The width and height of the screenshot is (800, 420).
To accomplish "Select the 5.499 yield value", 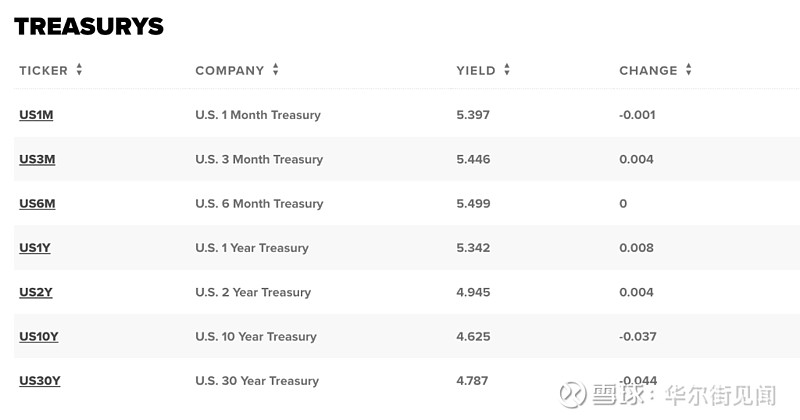I will (x=473, y=204).
